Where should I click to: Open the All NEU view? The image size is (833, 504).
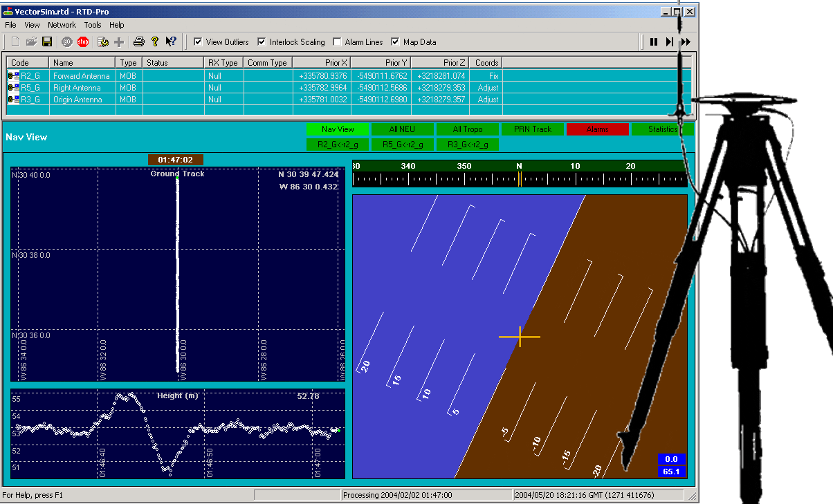tap(403, 129)
